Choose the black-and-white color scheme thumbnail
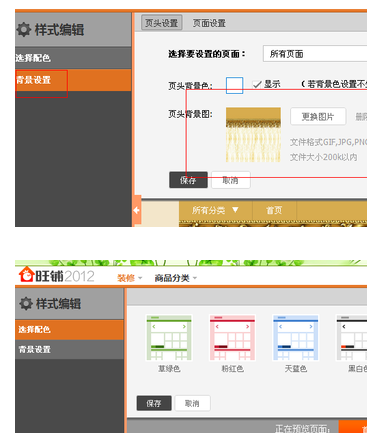367x433 pixels. point(351,338)
